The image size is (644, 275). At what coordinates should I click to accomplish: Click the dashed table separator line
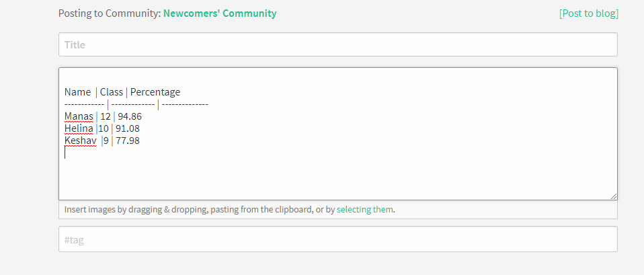[x=136, y=104]
